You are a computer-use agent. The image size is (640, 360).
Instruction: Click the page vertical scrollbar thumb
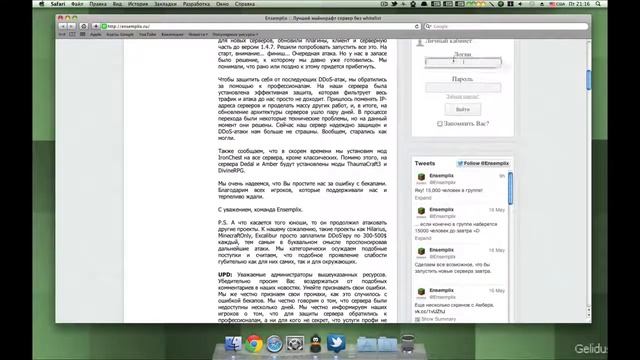click(x=589, y=80)
